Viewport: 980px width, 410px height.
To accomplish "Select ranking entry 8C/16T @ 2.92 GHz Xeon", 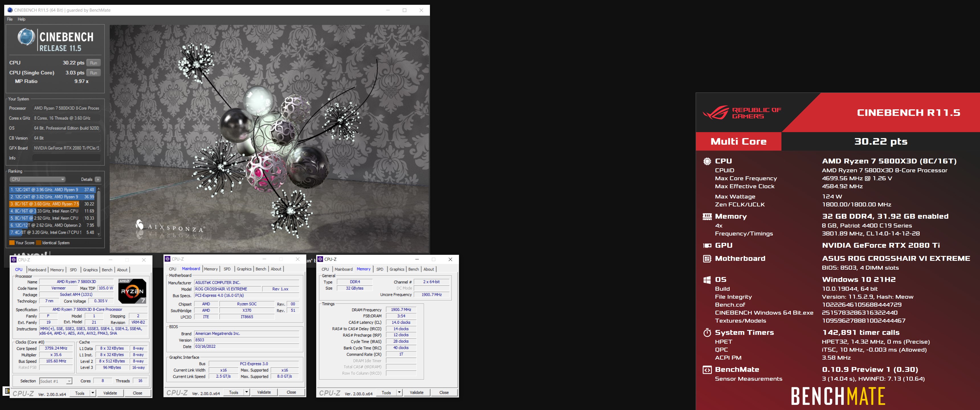I will point(52,218).
